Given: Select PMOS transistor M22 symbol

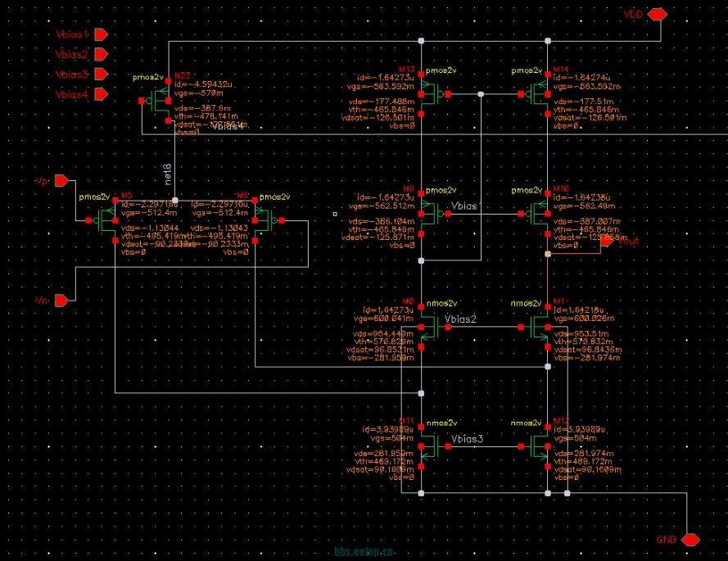Looking at the screenshot, I should [158, 101].
